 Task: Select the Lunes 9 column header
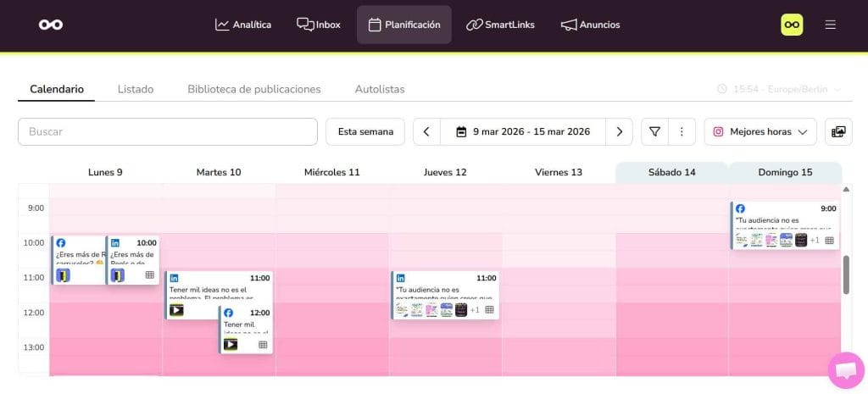tap(105, 172)
